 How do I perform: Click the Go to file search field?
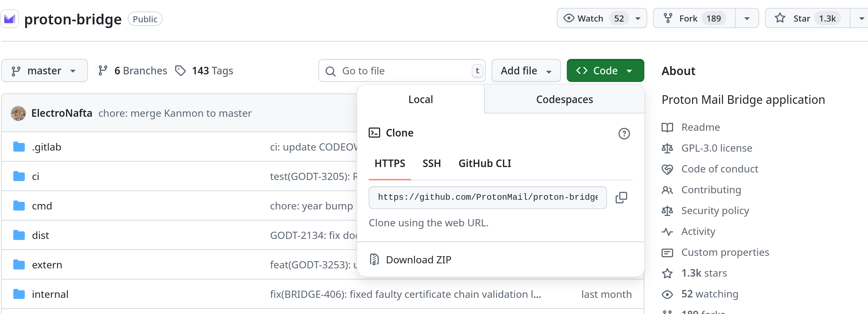click(x=402, y=71)
